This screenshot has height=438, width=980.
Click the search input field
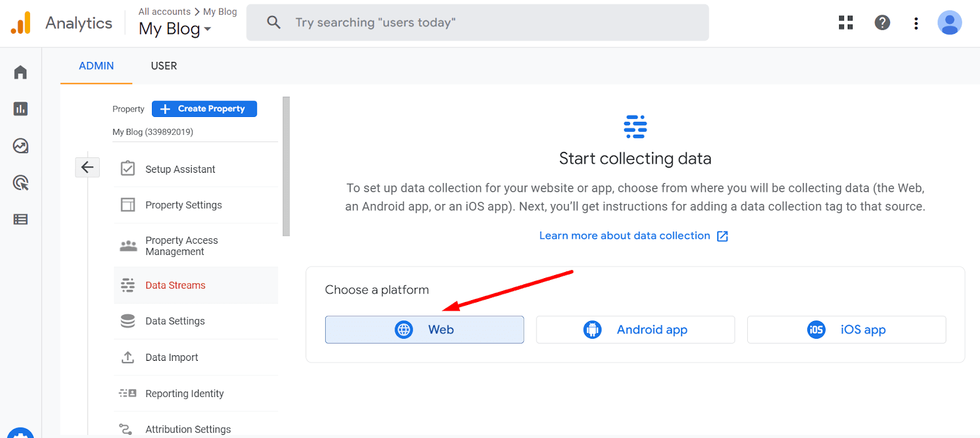tap(478, 23)
